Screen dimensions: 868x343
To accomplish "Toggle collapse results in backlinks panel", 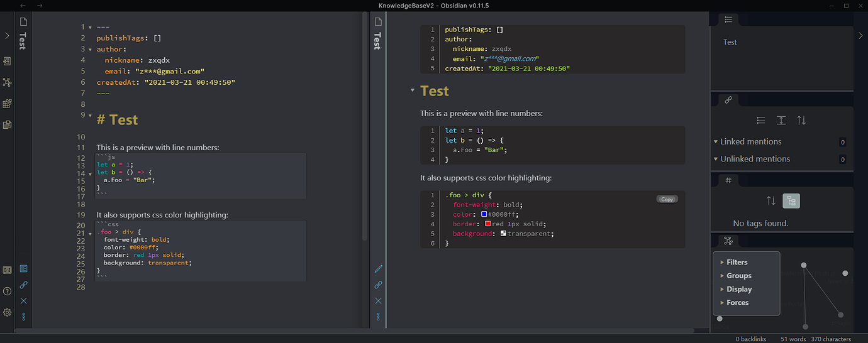I will [760, 120].
